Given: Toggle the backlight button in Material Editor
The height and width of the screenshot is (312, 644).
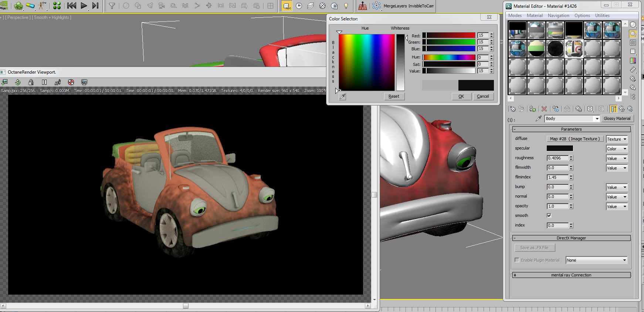Looking at the screenshot, I should (633, 34).
